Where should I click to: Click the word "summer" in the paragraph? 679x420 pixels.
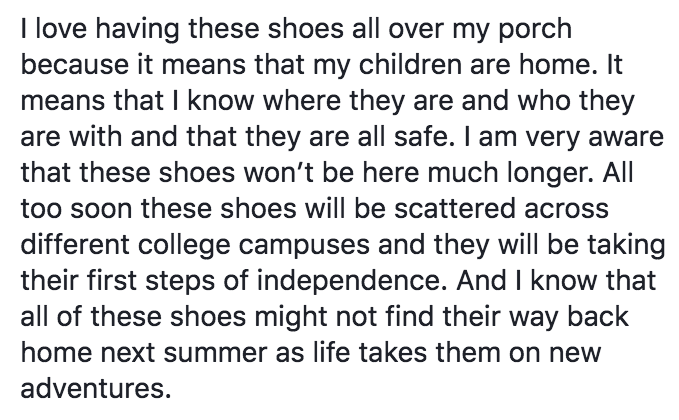pyautogui.click(x=215, y=353)
